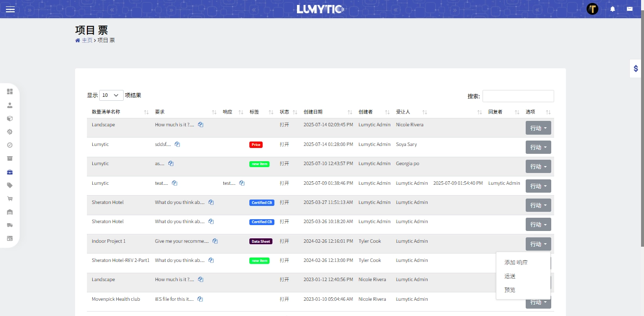Open 行动 dropdown for the Price-tagged Lumytic row
This screenshot has height=316, width=644.
click(x=538, y=147)
